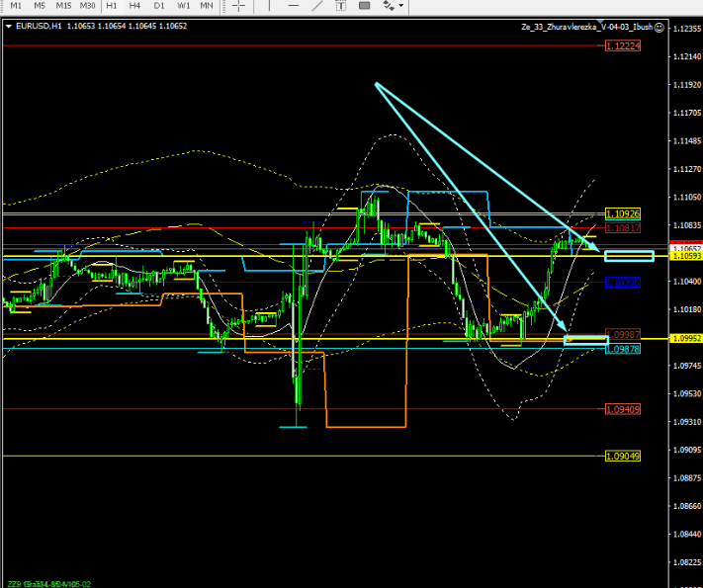703x588 pixels.
Task: Select the gray rectangle shape tool
Action: (x=365, y=5)
